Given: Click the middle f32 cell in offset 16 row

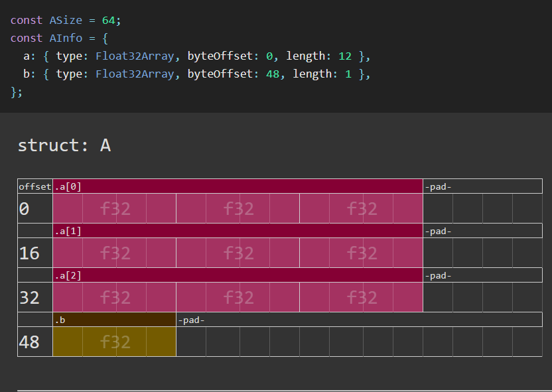Looking at the screenshot, I should 238,253.
